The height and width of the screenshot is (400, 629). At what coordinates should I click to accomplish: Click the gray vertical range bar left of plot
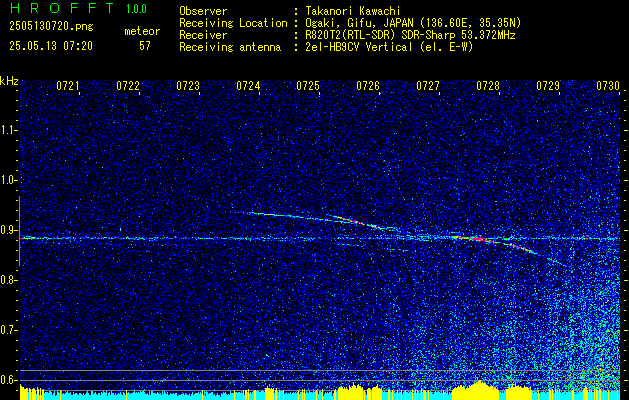pyautogui.click(x=19, y=231)
